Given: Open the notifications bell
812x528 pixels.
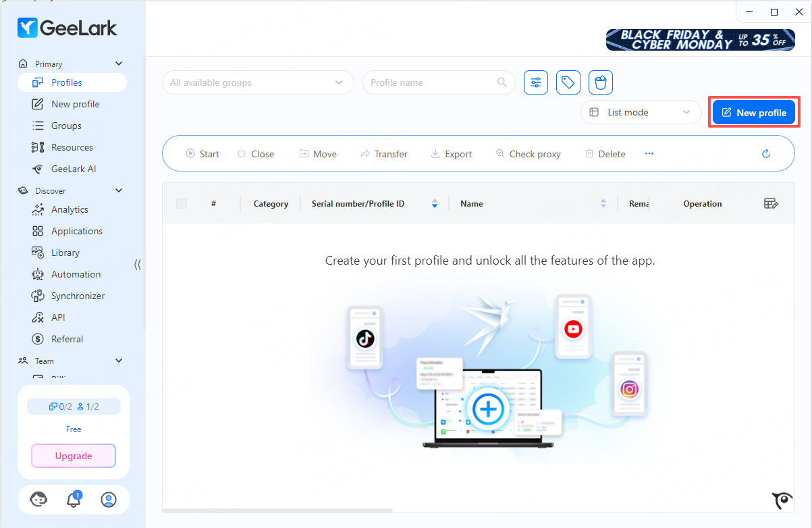Looking at the screenshot, I should click(x=74, y=500).
